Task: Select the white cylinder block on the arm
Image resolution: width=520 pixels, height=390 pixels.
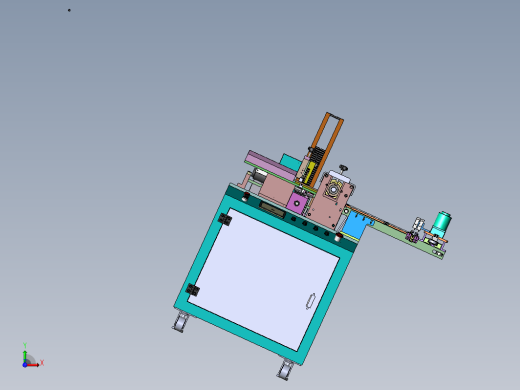Action: (x=419, y=223)
